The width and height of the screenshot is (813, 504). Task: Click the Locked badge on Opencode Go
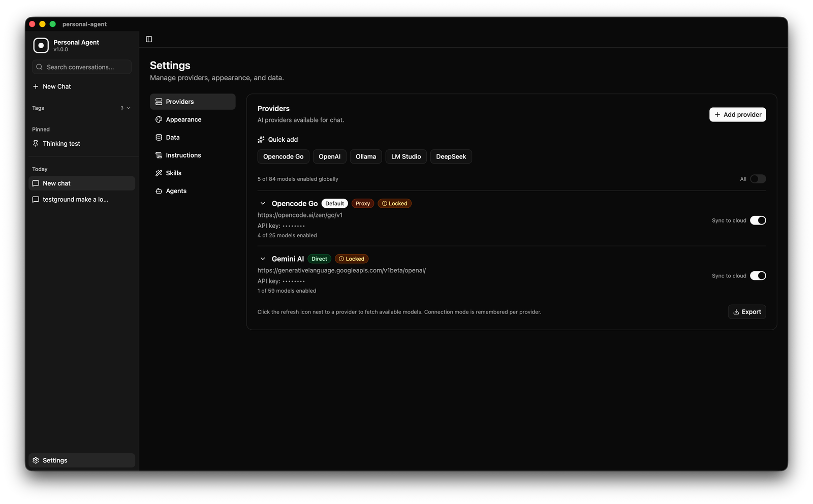click(x=394, y=203)
